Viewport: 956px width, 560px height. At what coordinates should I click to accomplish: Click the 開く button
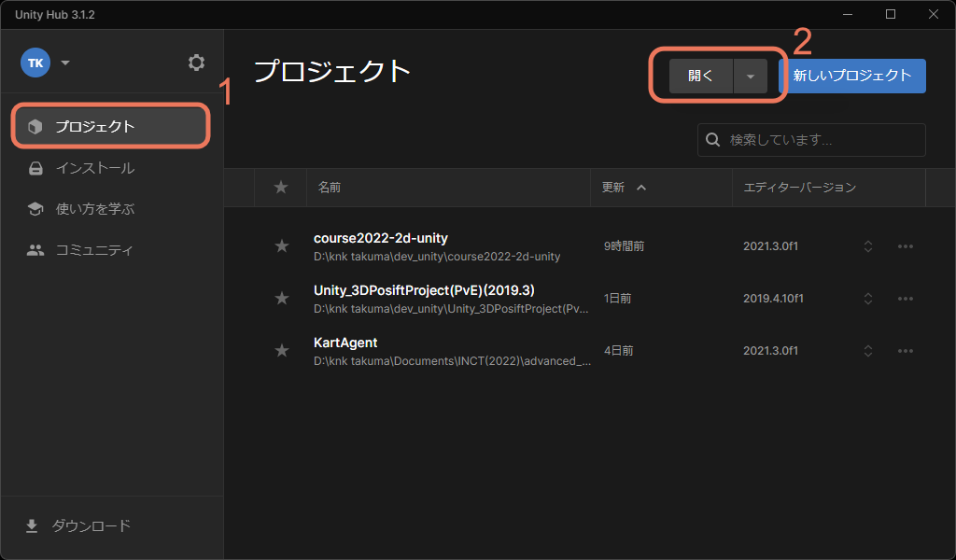pyautogui.click(x=700, y=77)
